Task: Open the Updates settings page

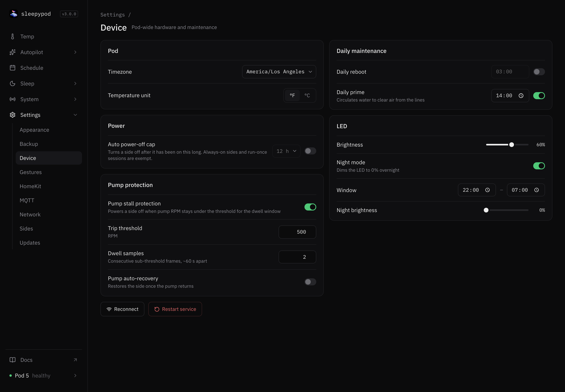Action: pos(49,243)
